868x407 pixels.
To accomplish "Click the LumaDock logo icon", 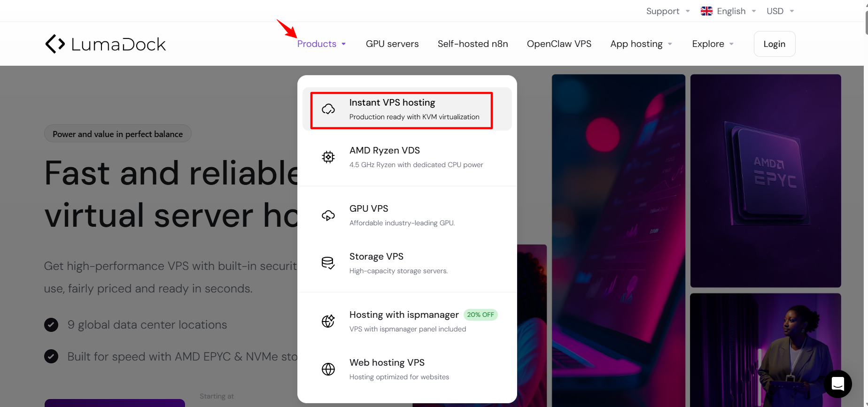I will 55,44.
